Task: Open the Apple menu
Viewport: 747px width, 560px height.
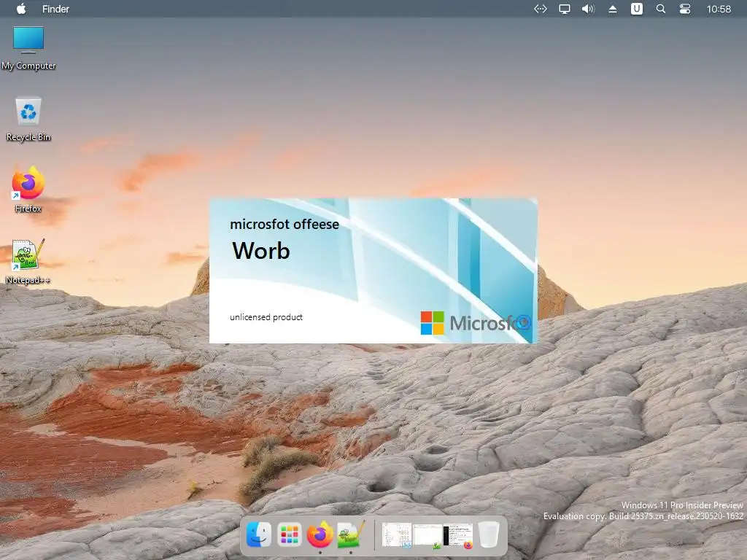Action: click(x=21, y=9)
